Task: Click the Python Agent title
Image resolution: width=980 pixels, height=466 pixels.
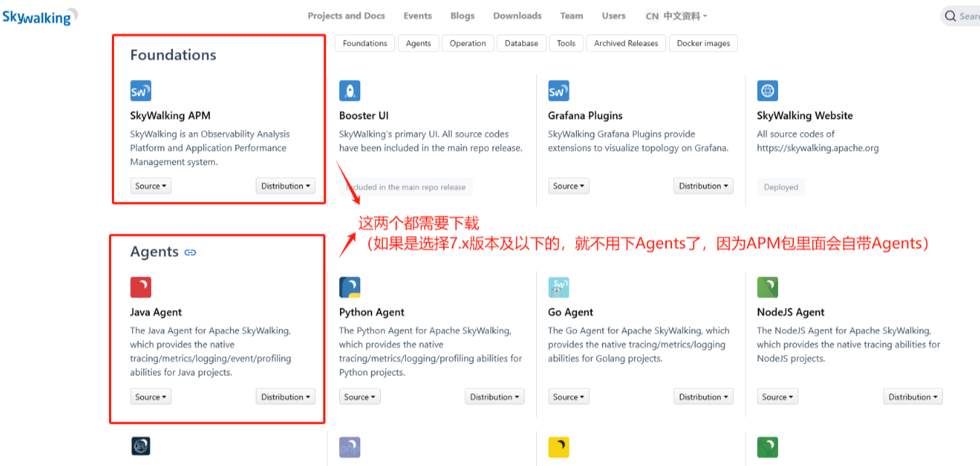Action: 372,312
